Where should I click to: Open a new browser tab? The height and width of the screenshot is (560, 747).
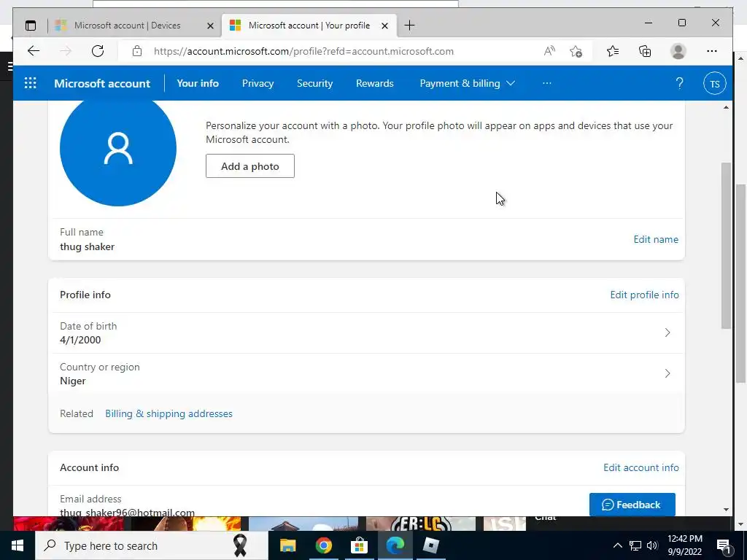click(x=409, y=26)
